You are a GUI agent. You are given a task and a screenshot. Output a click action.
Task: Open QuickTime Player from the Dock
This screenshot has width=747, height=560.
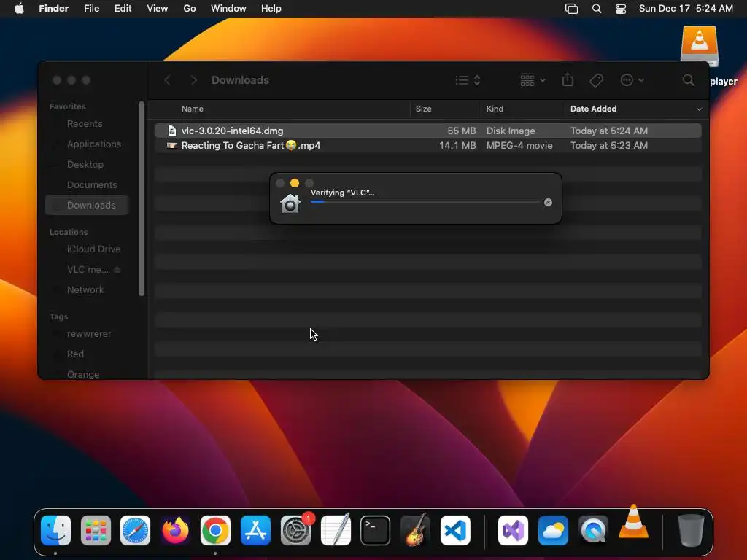(x=593, y=531)
